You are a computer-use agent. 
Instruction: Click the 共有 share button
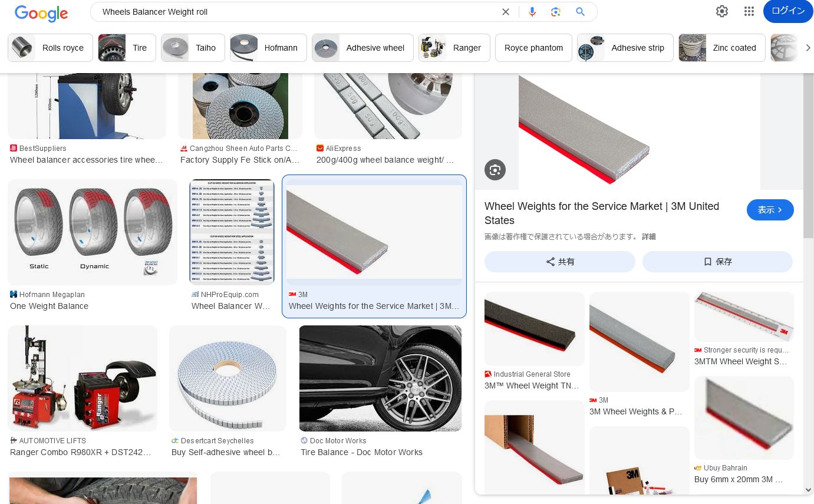560,262
